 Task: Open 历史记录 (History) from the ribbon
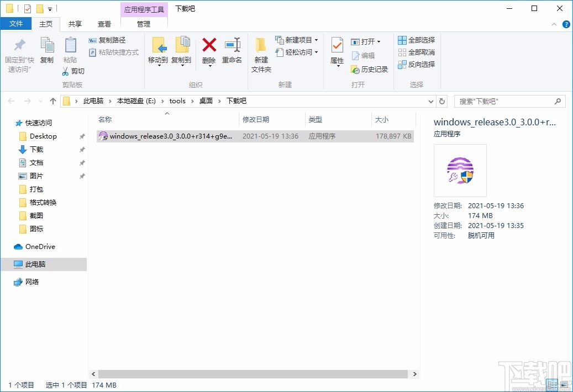tap(369, 70)
